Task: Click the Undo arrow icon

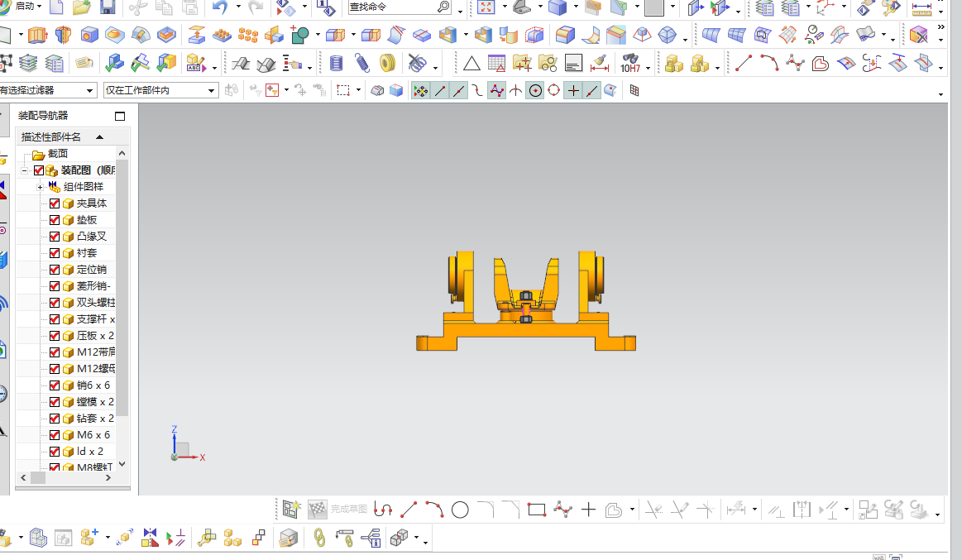Action: [220, 7]
